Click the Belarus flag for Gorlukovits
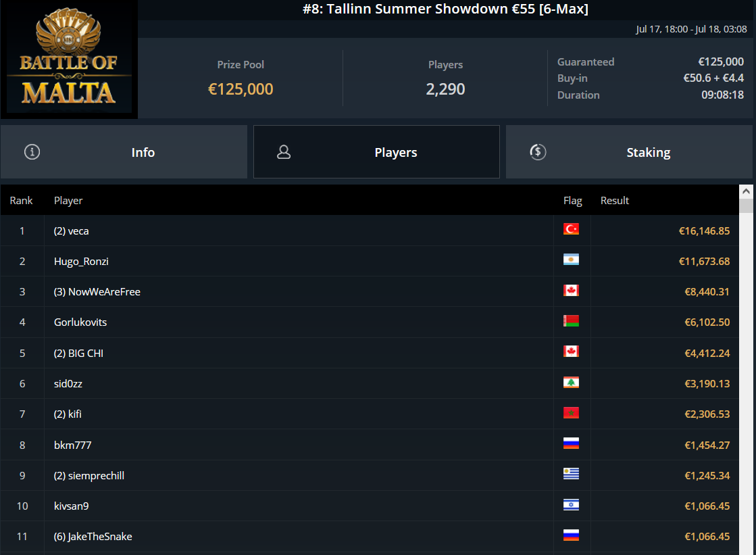This screenshot has width=756, height=555. (x=571, y=321)
